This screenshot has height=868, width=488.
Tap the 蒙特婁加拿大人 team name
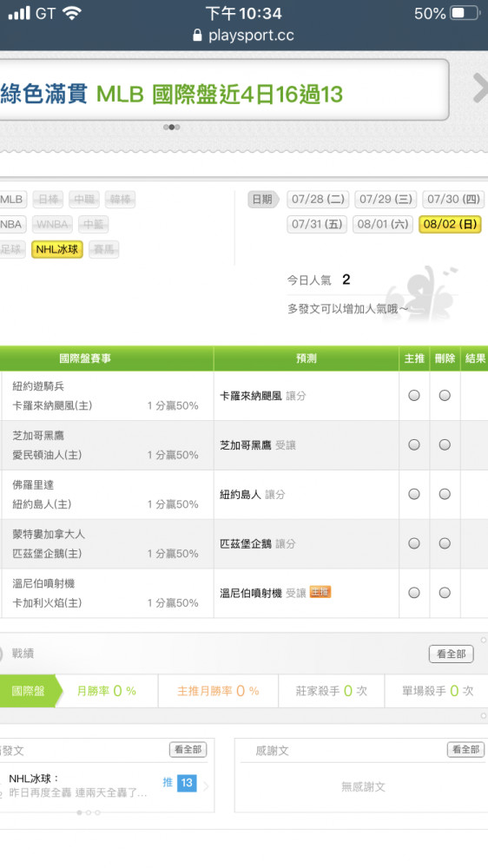pyautogui.click(x=49, y=534)
